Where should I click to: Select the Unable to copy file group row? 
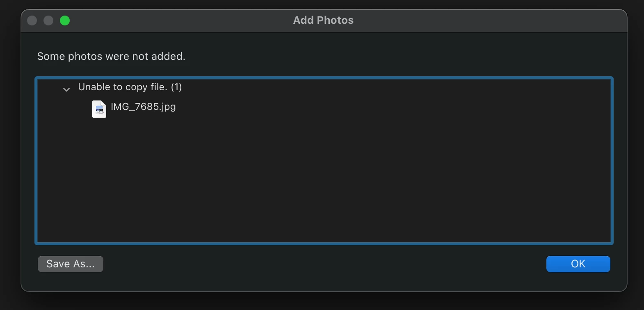(x=130, y=87)
